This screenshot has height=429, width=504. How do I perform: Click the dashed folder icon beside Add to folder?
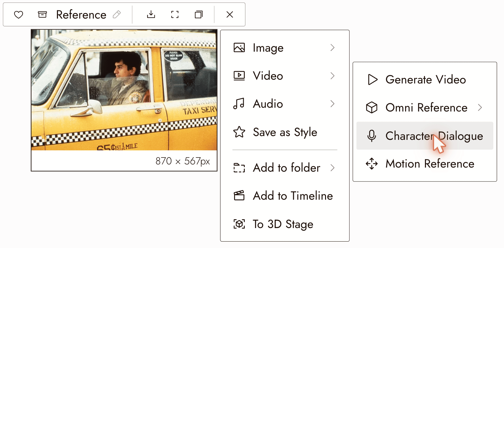pos(239,168)
